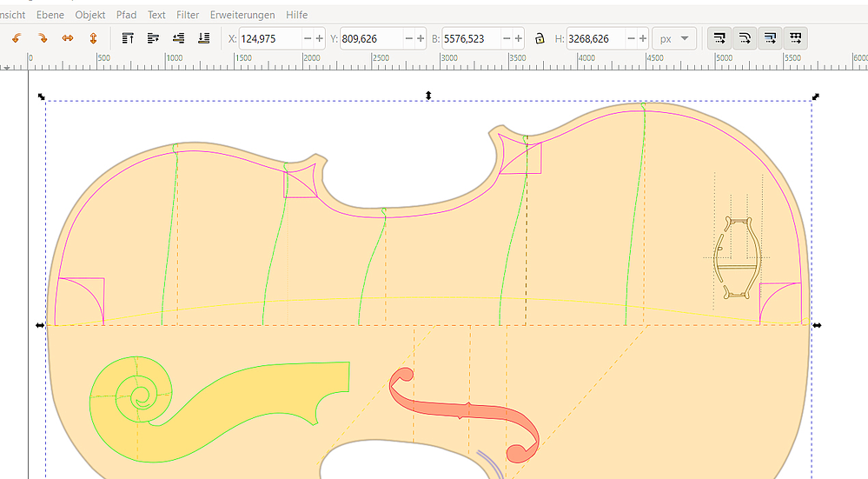Raise selection to top icon
This screenshot has height=479, width=868.
click(x=128, y=38)
